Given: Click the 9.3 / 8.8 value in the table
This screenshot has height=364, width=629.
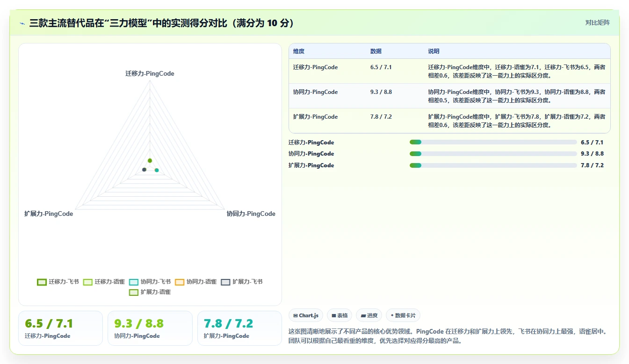Looking at the screenshot, I should [381, 92].
